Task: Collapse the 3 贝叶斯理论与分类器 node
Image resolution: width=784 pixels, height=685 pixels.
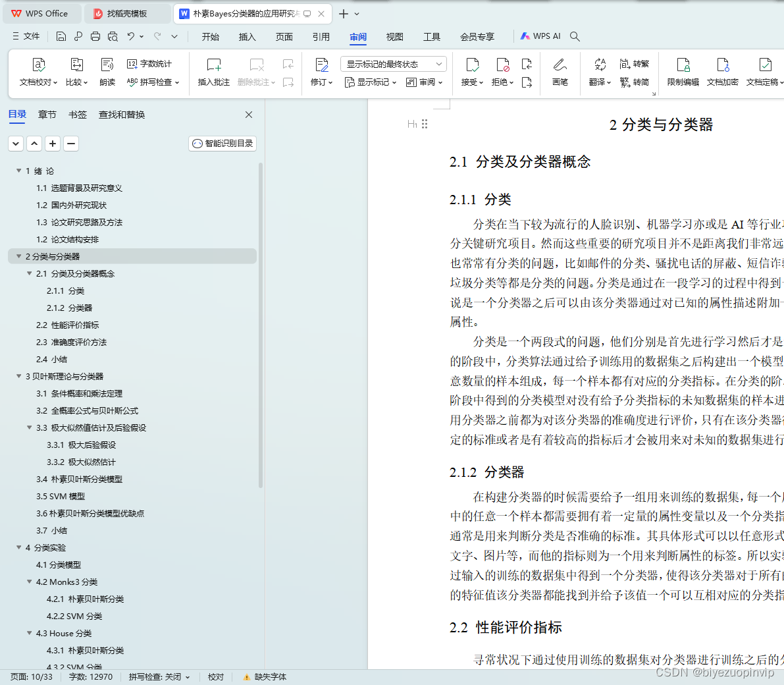Action: click(x=18, y=376)
